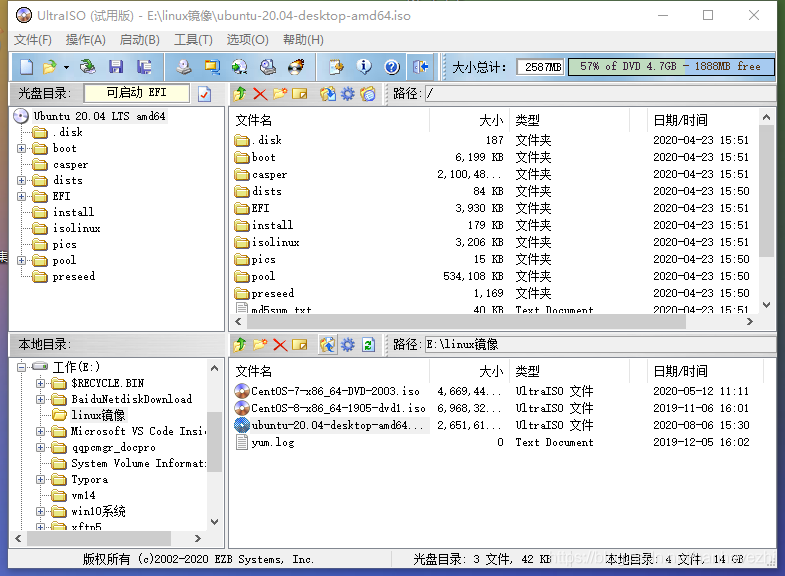
Task: Expand the pool folder in disc tree
Action: (x=22, y=260)
